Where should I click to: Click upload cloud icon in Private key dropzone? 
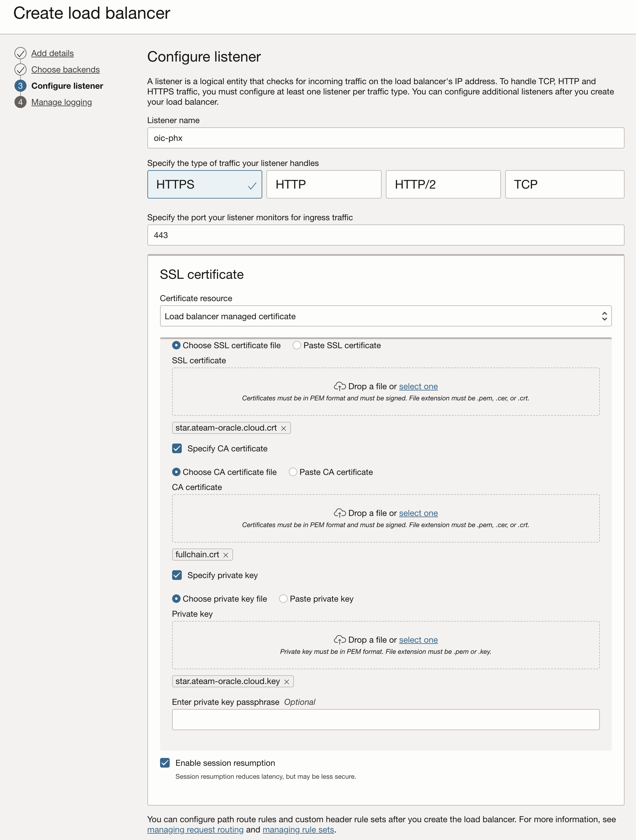coord(340,640)
